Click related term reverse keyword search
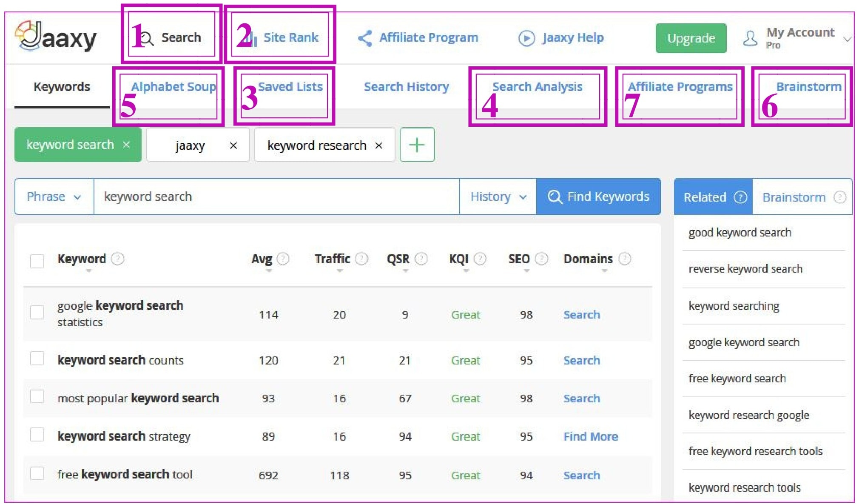The height and width of the screenshot is (504, 859). point(745,269)
